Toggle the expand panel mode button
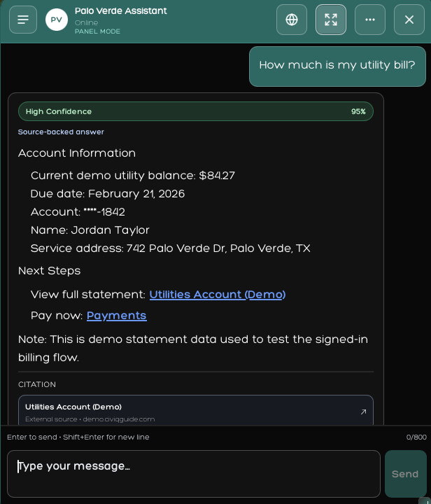This screenshot has width=431, height=504. coord(331,20)
